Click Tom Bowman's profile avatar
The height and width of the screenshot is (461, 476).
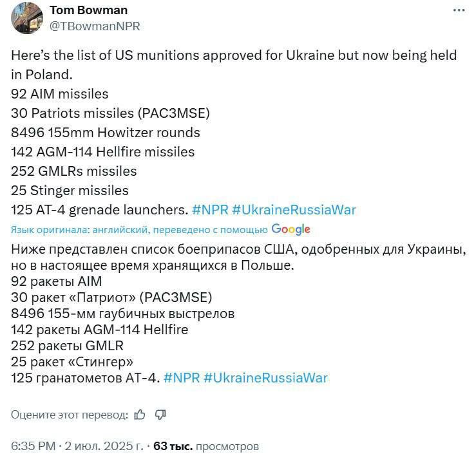click(26, 19)
